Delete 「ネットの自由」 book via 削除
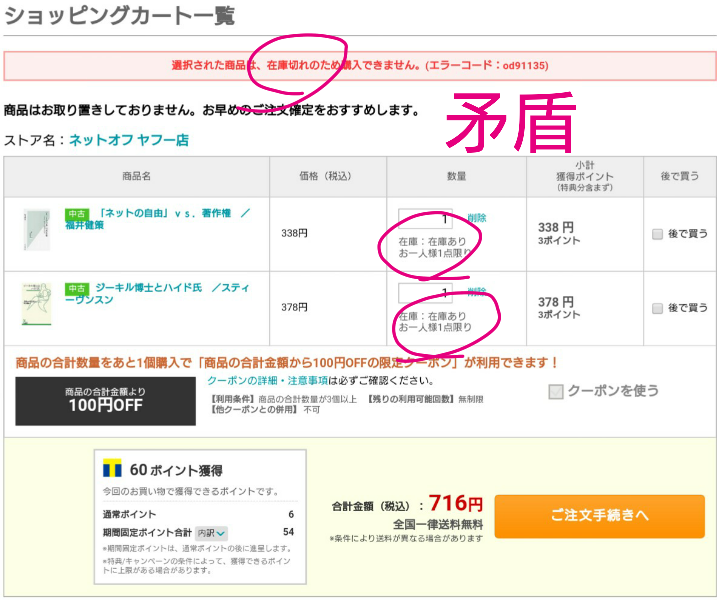Screen dimensions: 717x600 coord(477,218)
